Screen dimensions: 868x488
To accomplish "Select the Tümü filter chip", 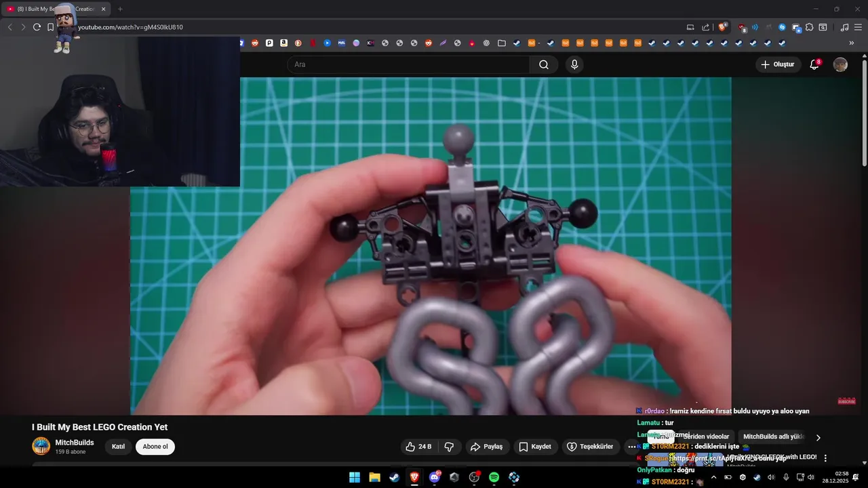I will 661,437.
